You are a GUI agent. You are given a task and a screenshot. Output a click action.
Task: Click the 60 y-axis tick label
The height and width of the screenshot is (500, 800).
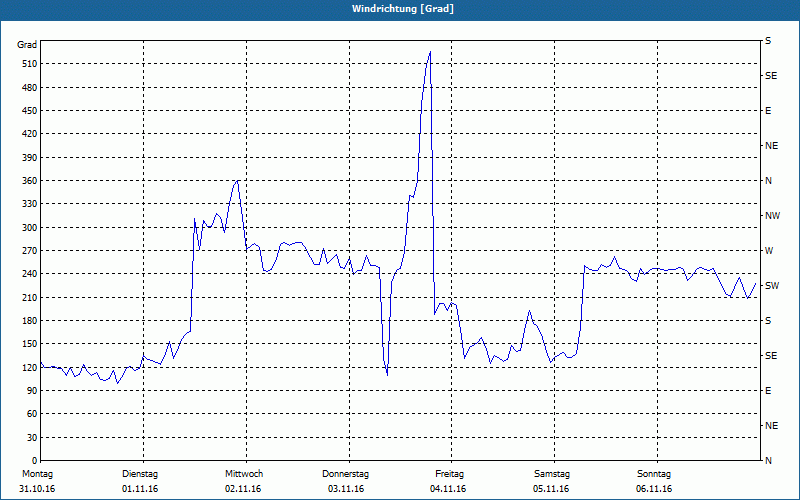32,414
